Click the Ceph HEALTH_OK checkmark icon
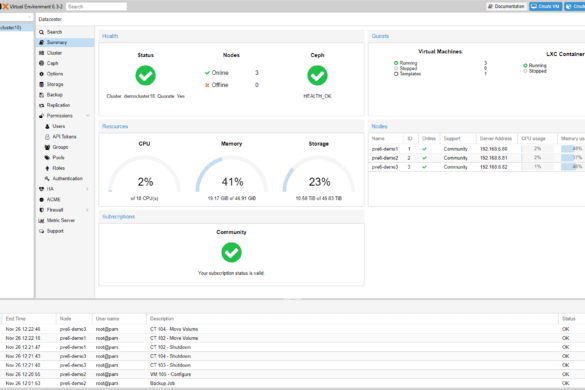This screenshot has height=390, width=585. [x=317, y=76]
